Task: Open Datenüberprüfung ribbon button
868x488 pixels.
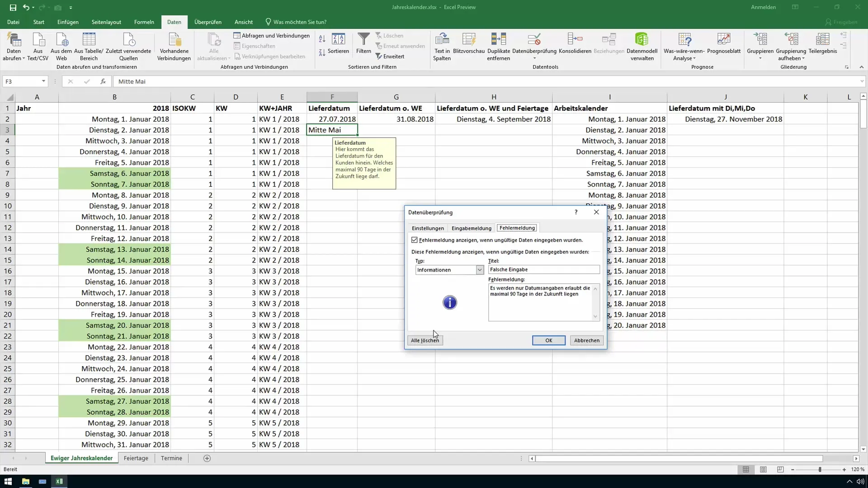Action: click(x=534, y=43)
